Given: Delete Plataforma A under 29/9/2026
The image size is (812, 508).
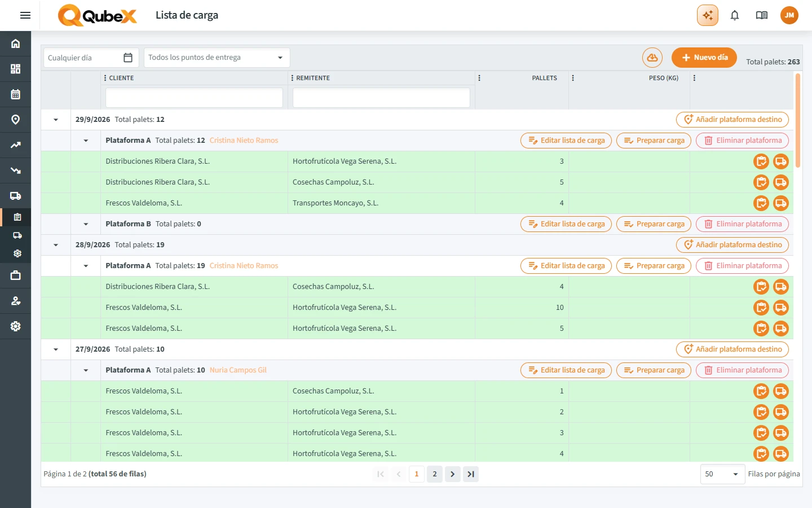Looking at the screenshot, I should [743, 141].
